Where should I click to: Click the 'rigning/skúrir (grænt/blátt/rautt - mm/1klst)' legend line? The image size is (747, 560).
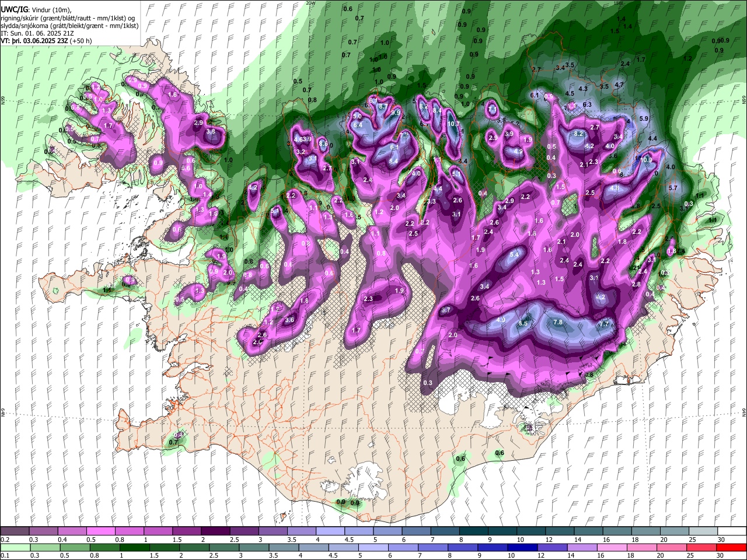68,18
